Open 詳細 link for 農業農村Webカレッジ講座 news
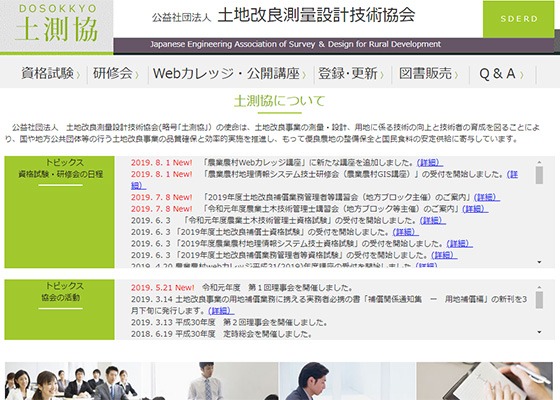 (430, 163)
